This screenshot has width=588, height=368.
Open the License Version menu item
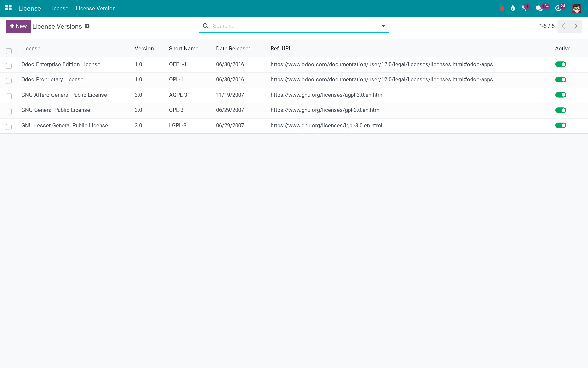click(96, 8)
